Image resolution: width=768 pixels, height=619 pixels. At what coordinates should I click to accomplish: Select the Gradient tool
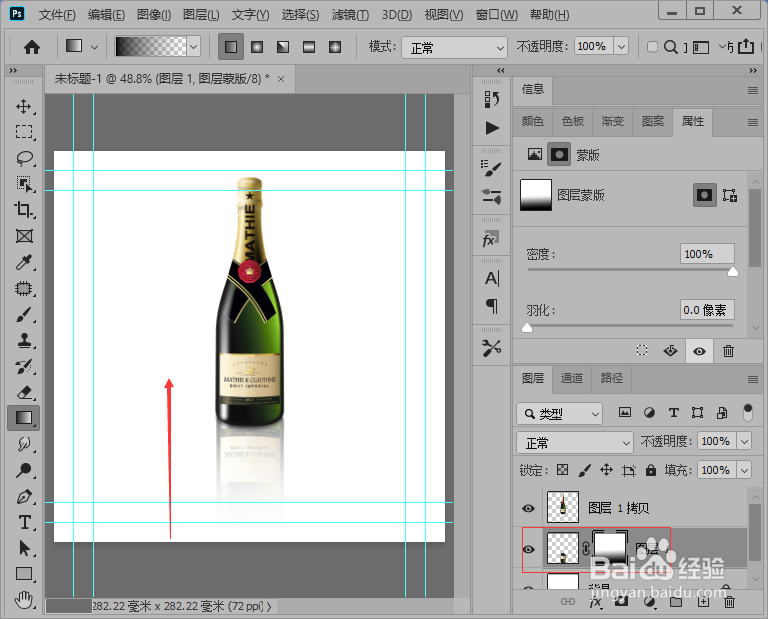coord(24,418)
